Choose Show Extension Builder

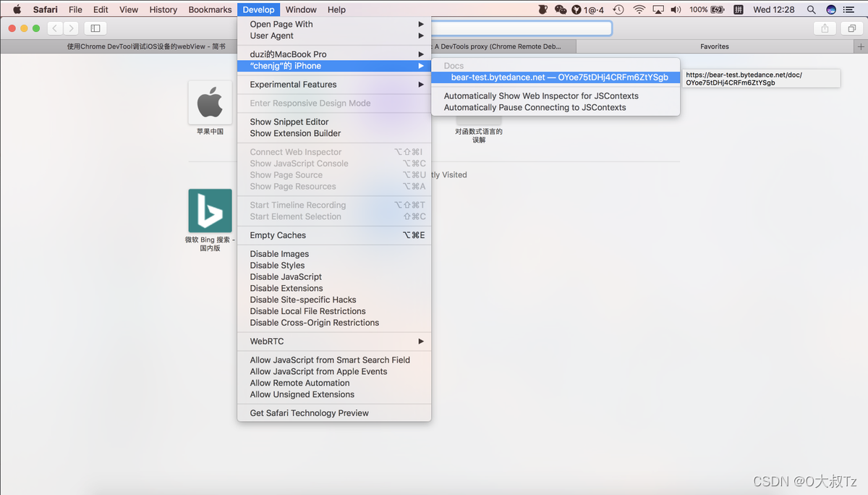point(335,134)
